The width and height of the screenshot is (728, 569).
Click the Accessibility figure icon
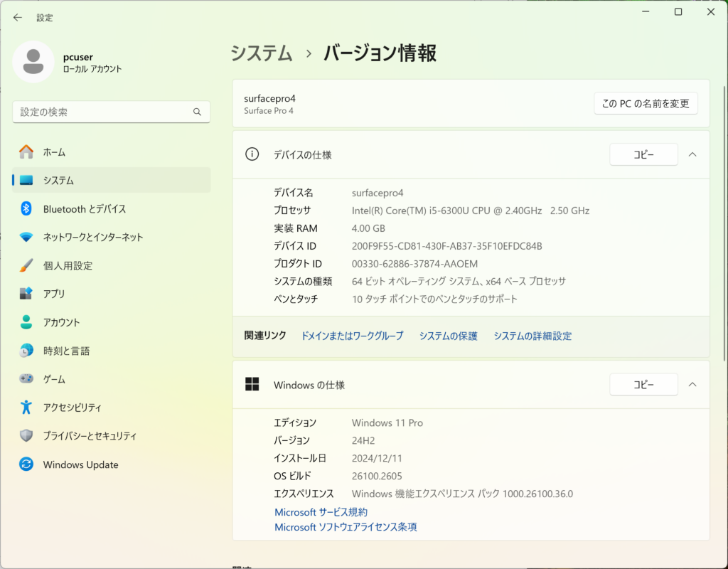pyautogui.click(x=26, y=408)
